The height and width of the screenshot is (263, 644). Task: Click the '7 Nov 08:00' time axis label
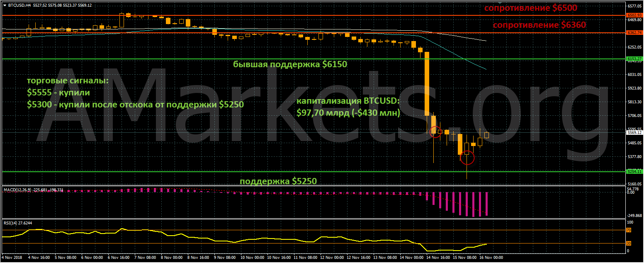[x=146, y=258]
